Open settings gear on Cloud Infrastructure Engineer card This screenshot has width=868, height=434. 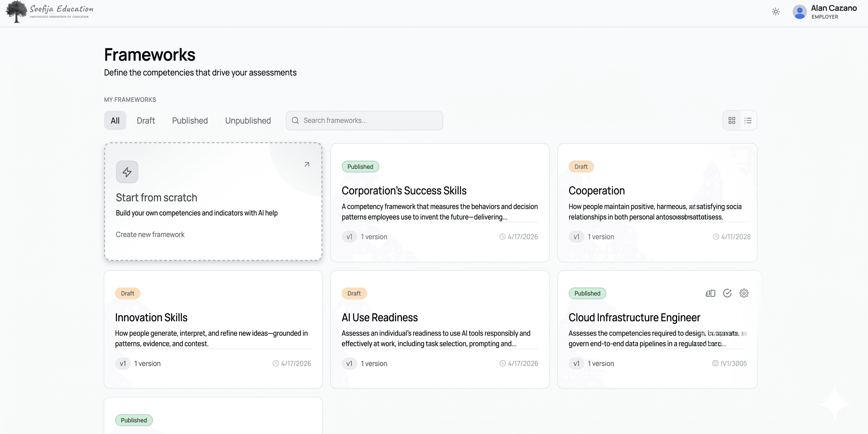pos(744,293)
